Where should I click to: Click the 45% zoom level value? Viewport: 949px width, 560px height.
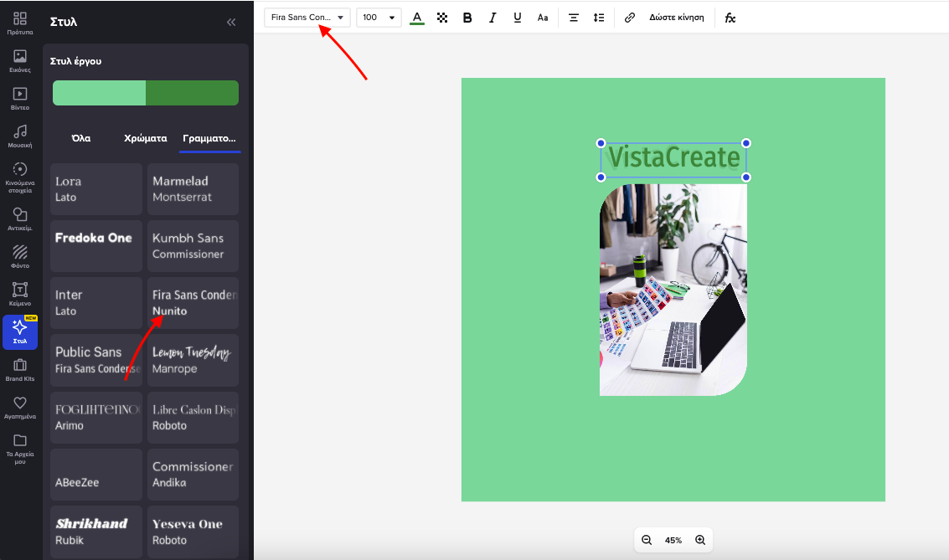(x=673, y=540)
